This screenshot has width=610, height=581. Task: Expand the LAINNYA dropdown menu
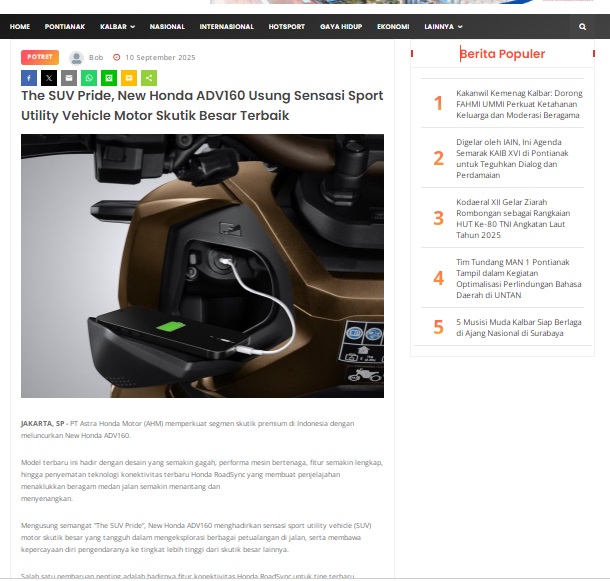[443, 26]
